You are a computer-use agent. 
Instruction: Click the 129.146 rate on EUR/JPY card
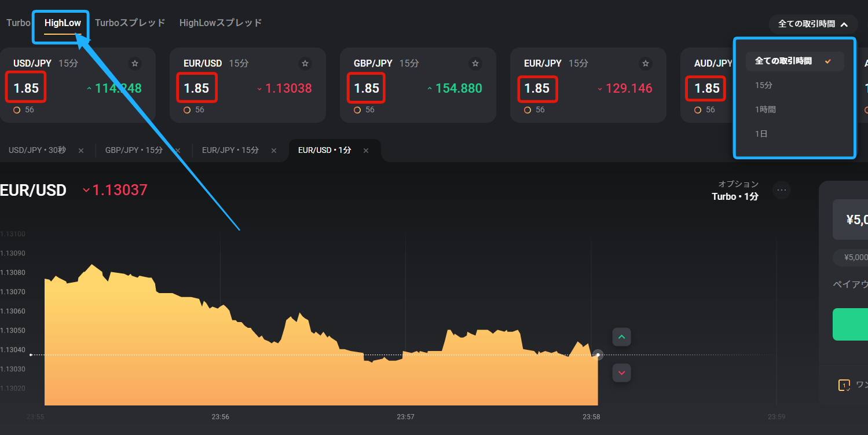629,89
